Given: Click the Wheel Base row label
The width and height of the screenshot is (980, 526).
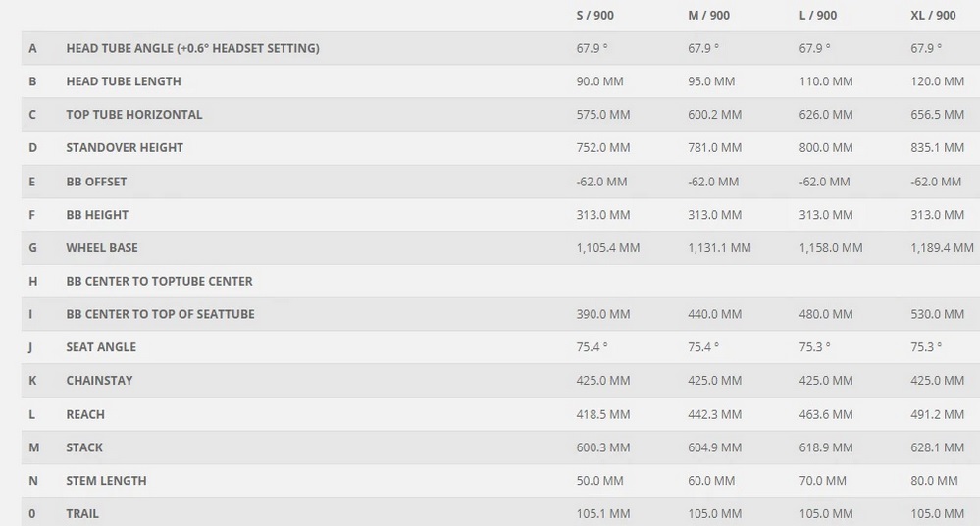Looking at the screenshot, I should click(102, 247).
